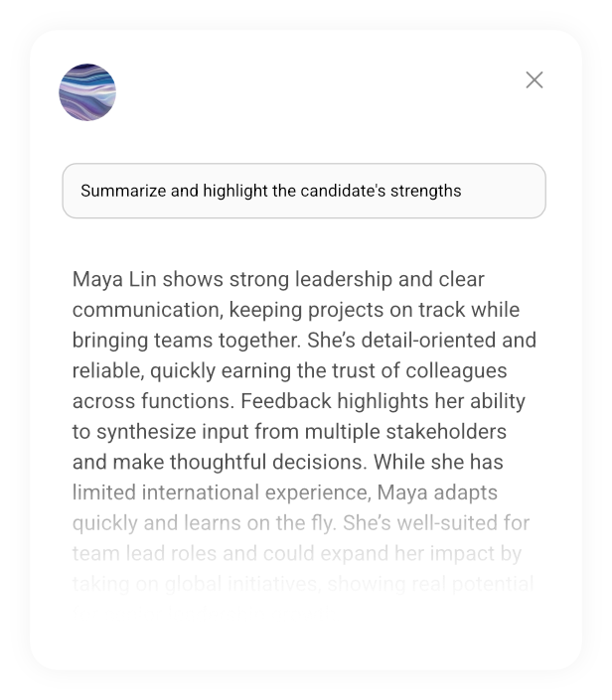Click the wavy purple-blue assistant avatar
Viewport: 612px width, 700px height.
point(87,92)
